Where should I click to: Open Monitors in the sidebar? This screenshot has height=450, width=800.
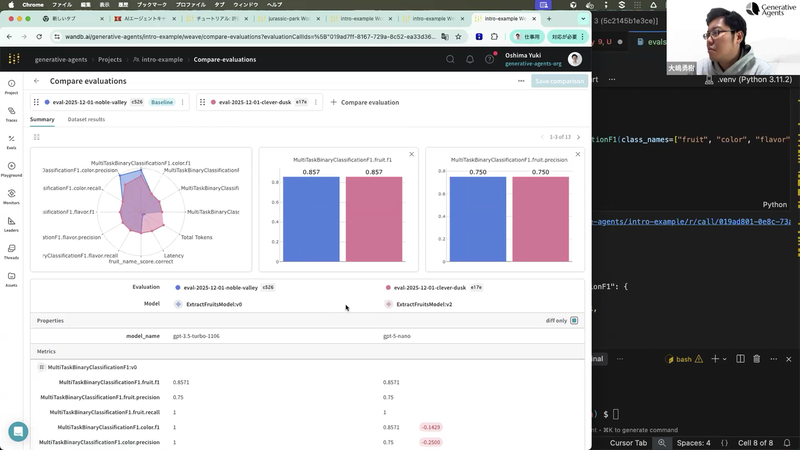pyautogui.click(x=11, y=197)
